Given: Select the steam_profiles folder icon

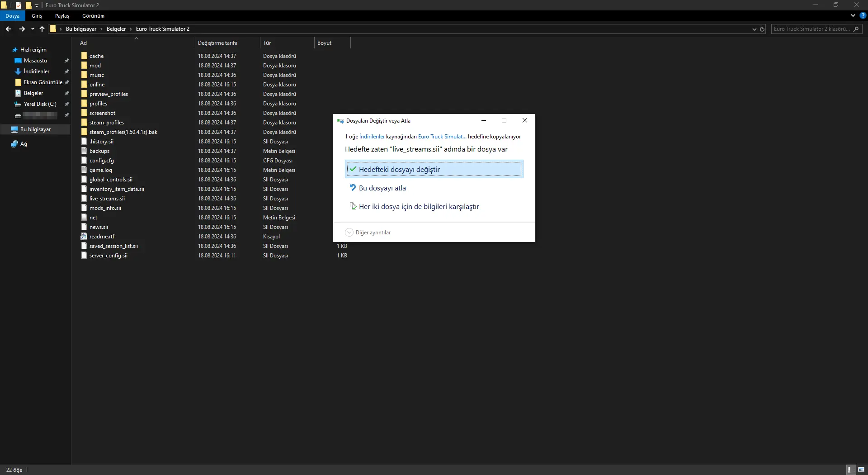Looking at the screenshot, I should click(84, 123).
